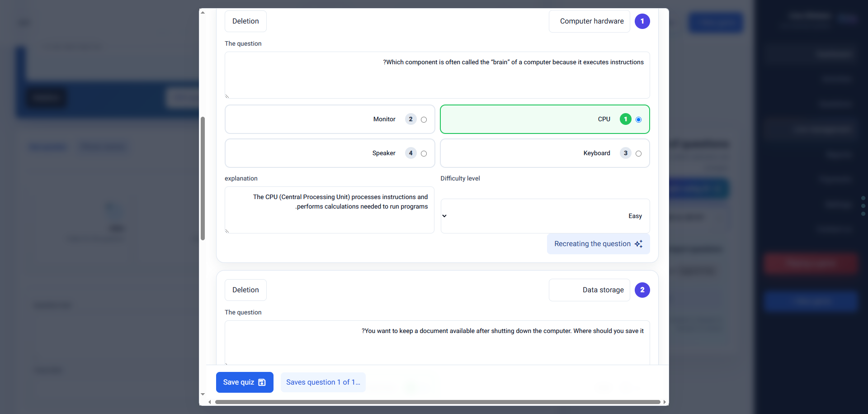This screenshot has width=868, height=414.
Task: Click the number 4 badge beside Speaker
Action: (x=410, y=153)
